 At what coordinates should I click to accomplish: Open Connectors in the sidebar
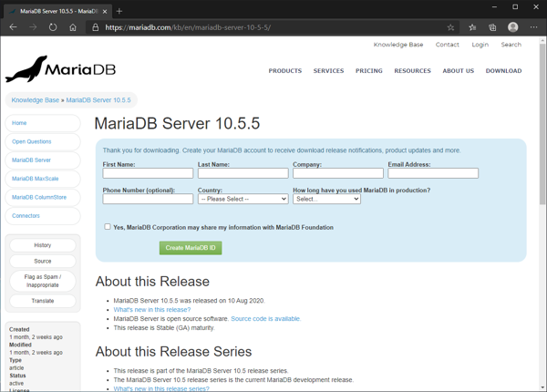tap(43, 215)
